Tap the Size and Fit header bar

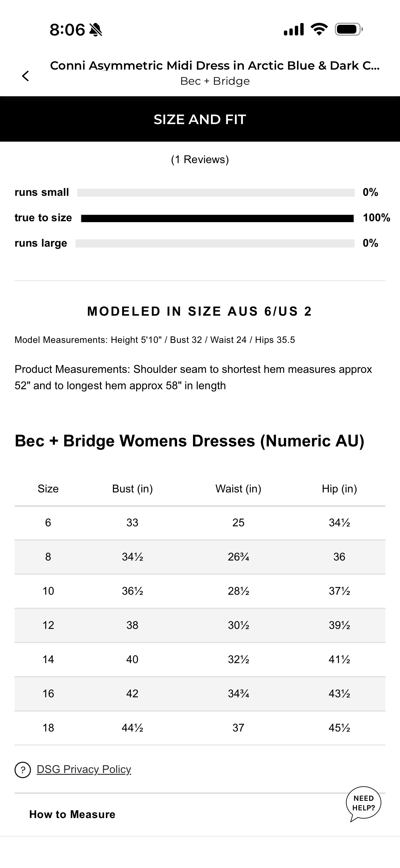(200, 119)
